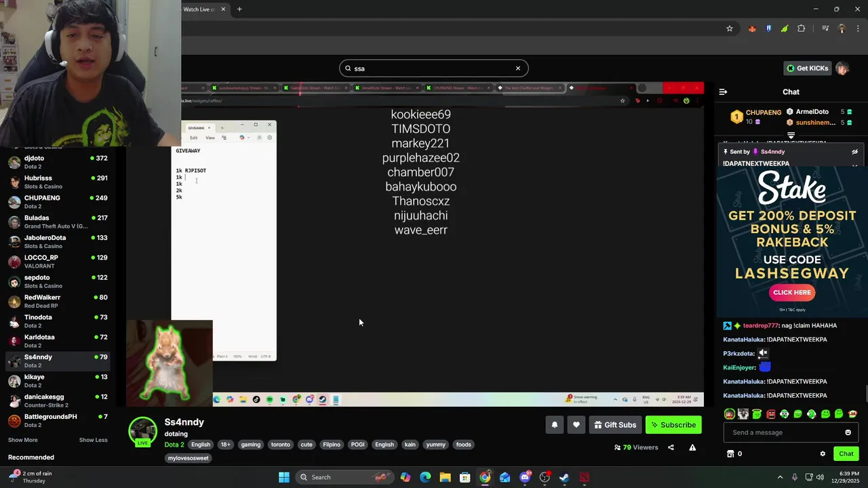Open Buladas channel in sidebar

tap(58, 222)
